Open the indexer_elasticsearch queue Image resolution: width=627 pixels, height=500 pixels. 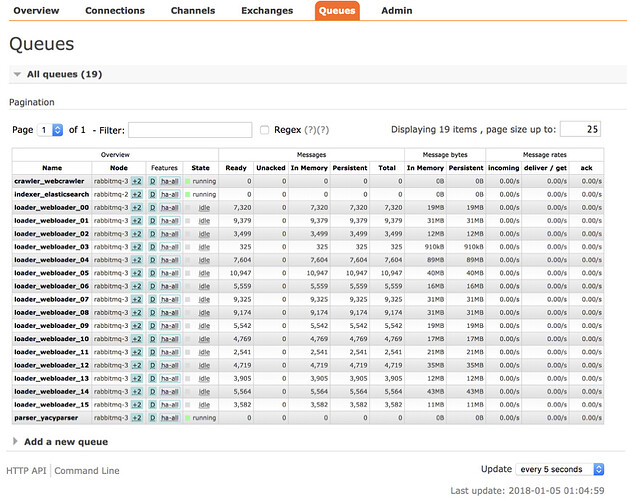[x=52, y=194]
